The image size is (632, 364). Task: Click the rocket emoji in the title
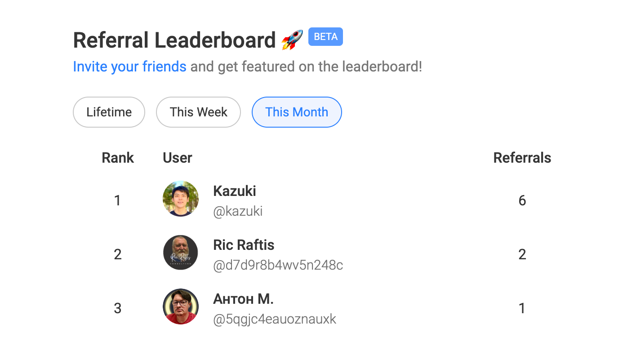click(292, 40)
